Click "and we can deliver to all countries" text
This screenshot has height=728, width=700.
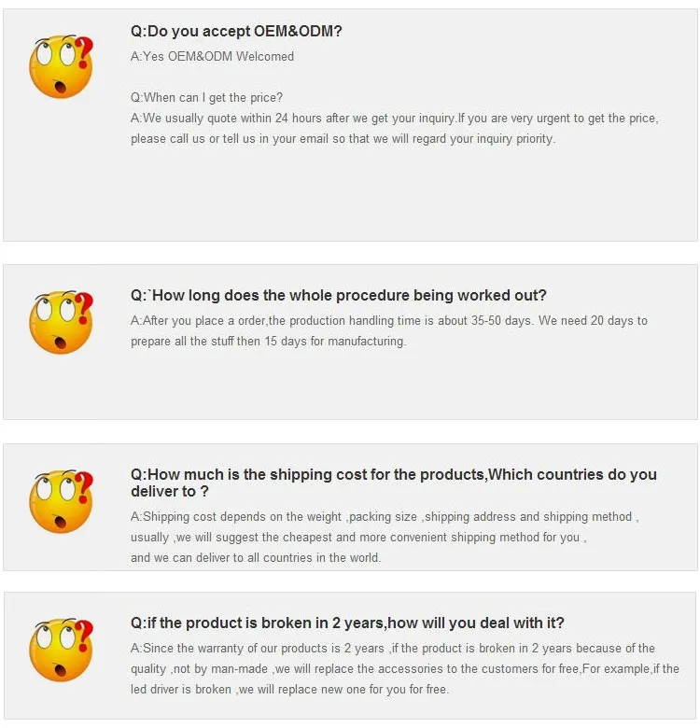click(255, 558)
